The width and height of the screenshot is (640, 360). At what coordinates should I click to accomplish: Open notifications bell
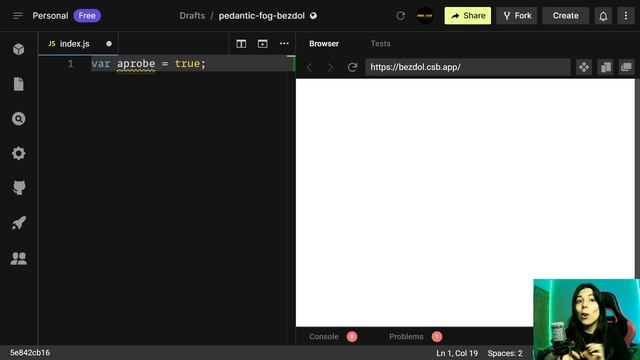[x=603, y=16]
